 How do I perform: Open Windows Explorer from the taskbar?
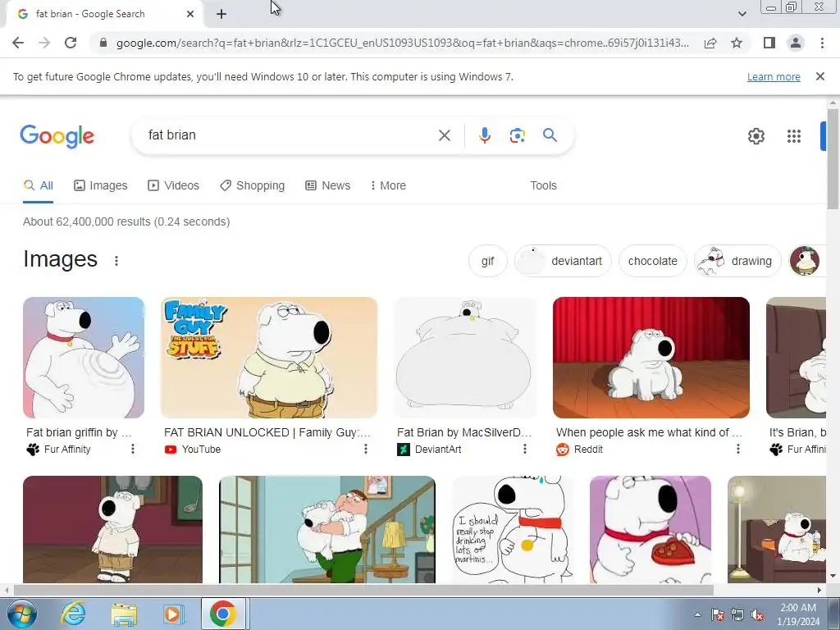(124, 614)
